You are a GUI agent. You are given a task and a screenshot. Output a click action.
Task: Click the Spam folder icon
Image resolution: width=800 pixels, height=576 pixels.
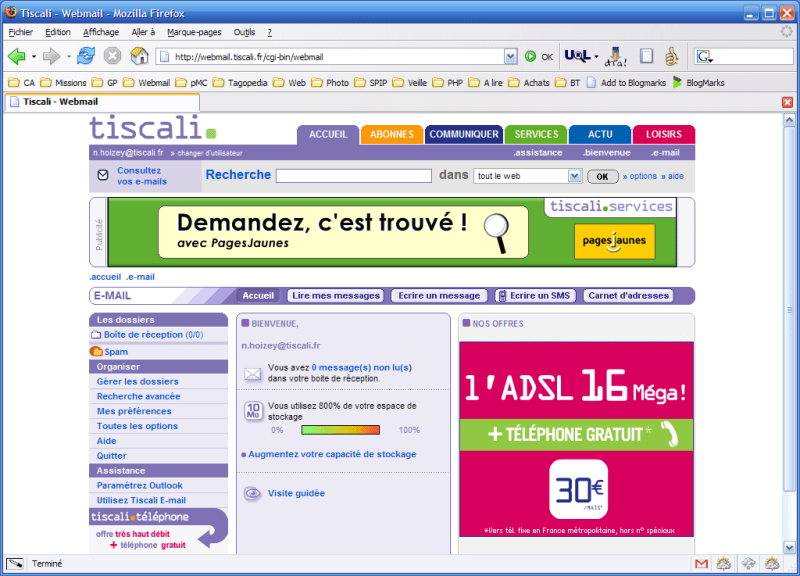click(x=96, y=352)
